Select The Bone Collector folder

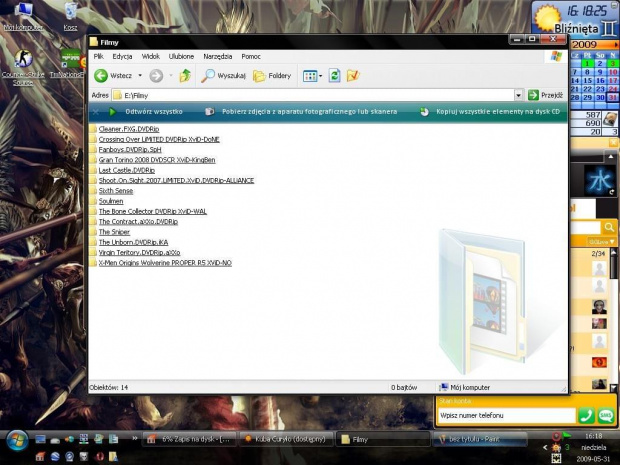152,212
